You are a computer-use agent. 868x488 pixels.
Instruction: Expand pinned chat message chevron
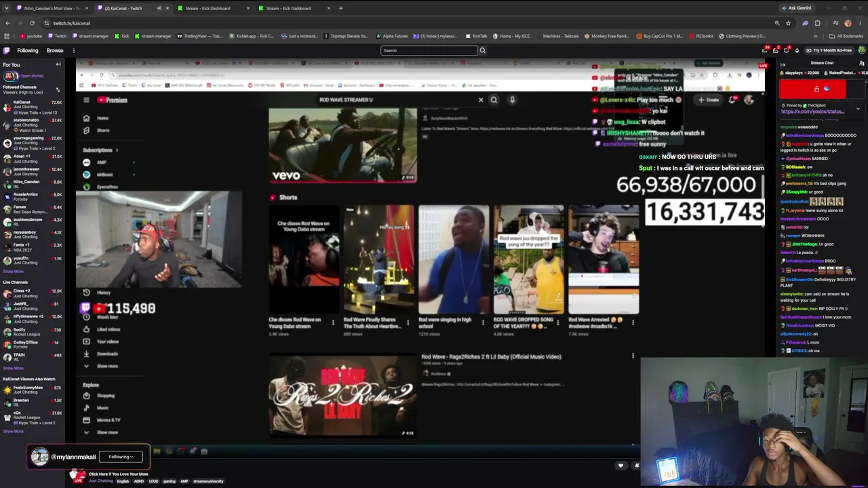pyautogui.click(x=858, y=108)
